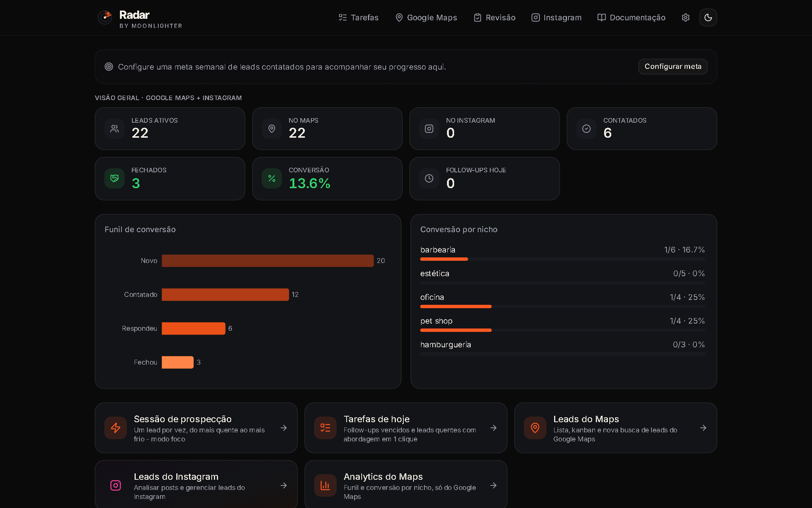Click the Configurar meta button
This screenshot has height=508, width=812.
point(673,67)
